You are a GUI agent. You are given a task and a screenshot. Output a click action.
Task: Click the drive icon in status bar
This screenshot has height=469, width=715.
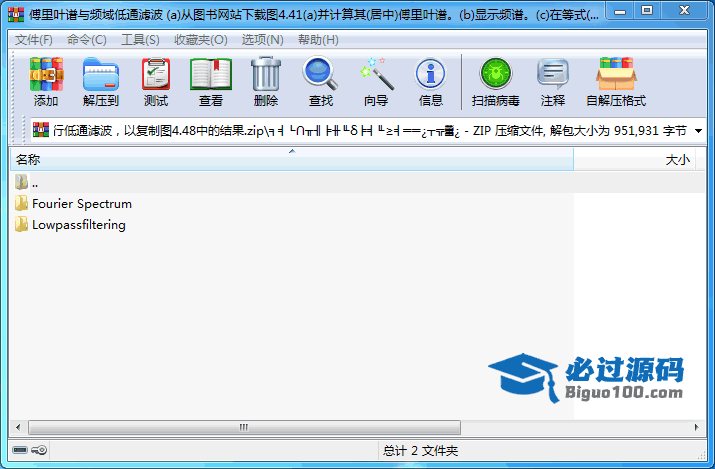pyautogui.click(x=20, y=450)
